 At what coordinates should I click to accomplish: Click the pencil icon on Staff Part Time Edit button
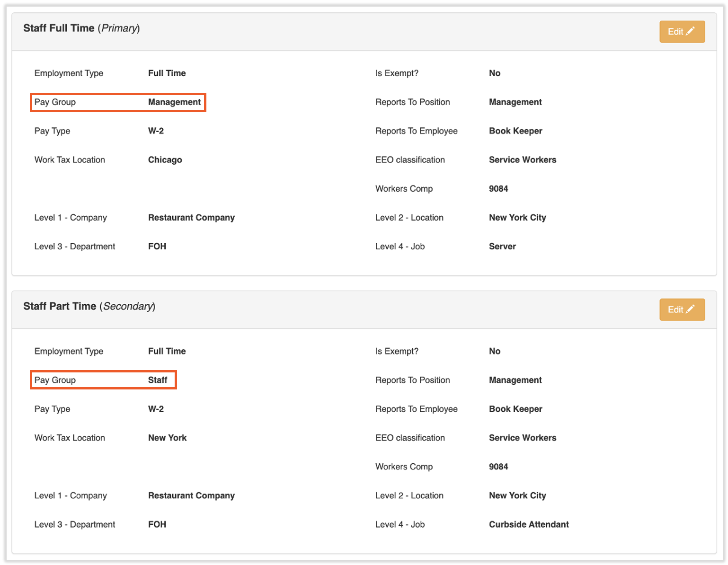(691, 309)
